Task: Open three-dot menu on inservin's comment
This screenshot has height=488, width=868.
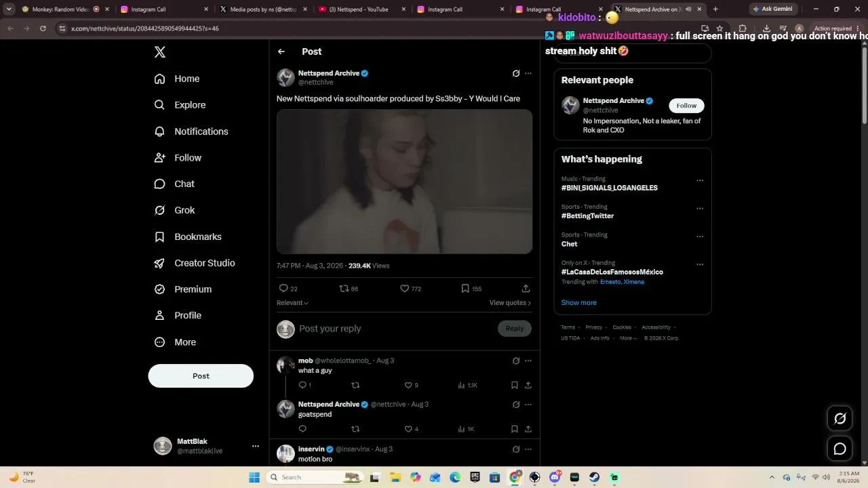Action: click(x=528, y=449)
